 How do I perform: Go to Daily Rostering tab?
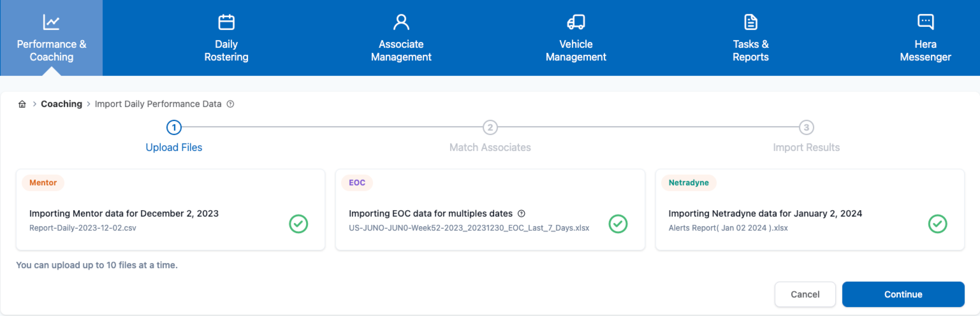tap(226, 38)
